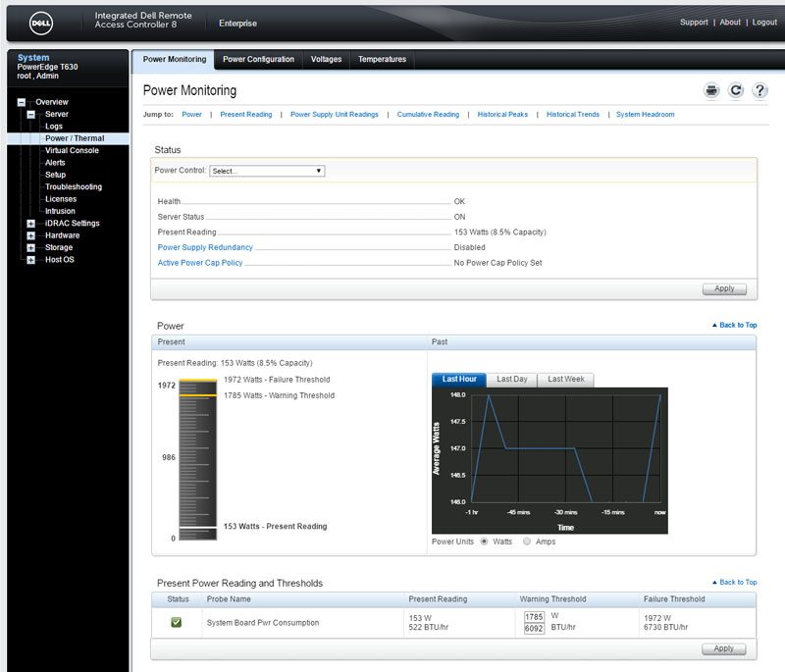The height and width of the screenshot is (672, 785).
Task: Select Watts power unit radio button
Action: tap(484, 541)
